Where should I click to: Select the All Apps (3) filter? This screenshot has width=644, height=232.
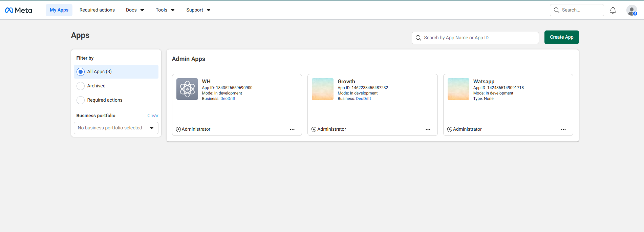(x=116, y=72)
